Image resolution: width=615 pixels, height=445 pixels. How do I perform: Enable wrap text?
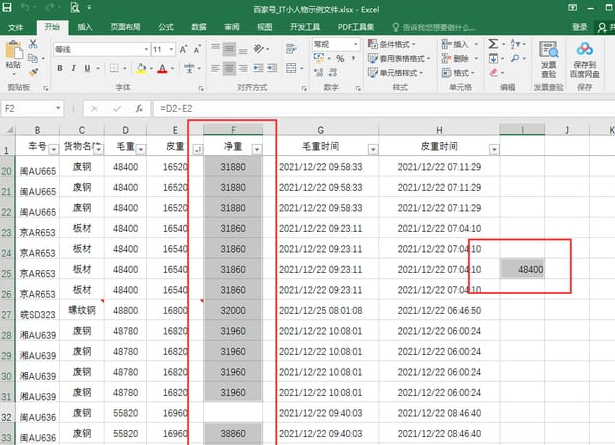coord(291,49)
